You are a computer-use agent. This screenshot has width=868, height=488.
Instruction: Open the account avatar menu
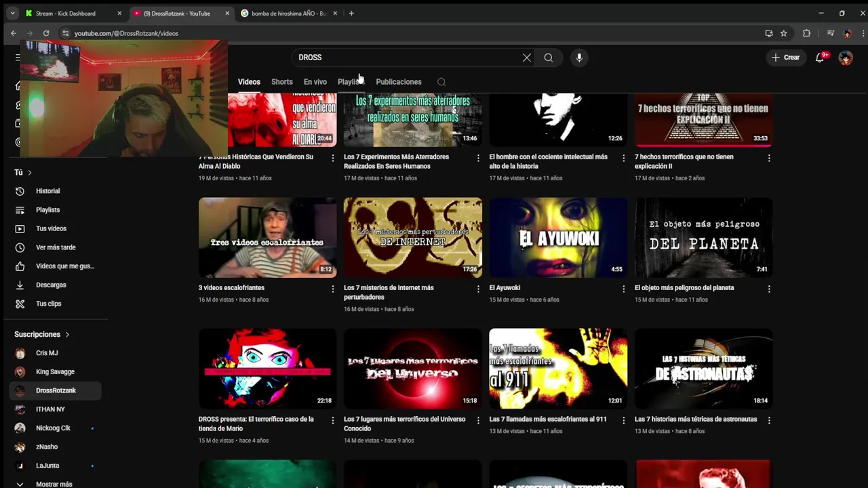pos(846,58)
